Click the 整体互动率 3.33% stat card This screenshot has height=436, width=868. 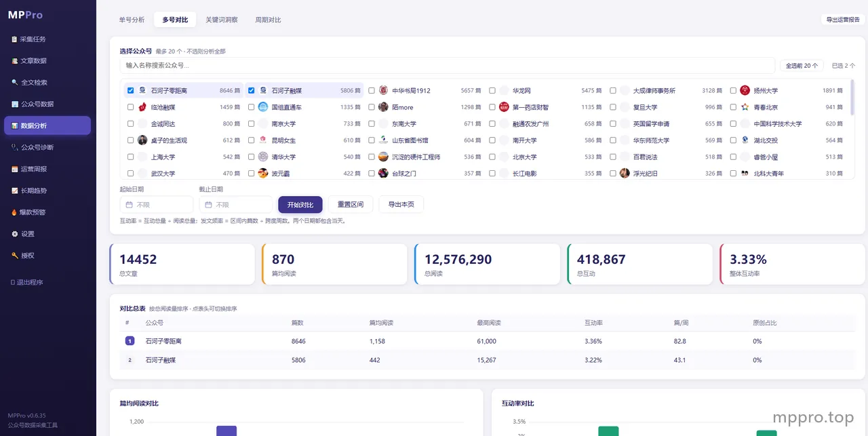click(x=793, y=264)
